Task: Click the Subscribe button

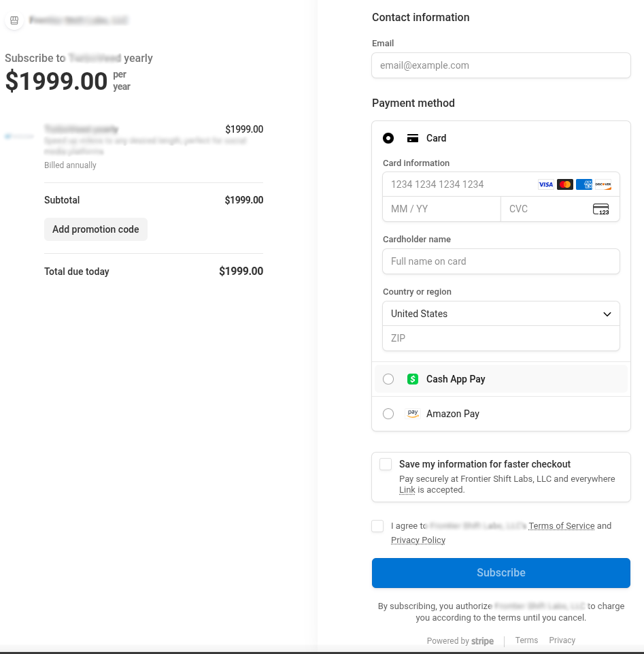Action: coord(501,572)
